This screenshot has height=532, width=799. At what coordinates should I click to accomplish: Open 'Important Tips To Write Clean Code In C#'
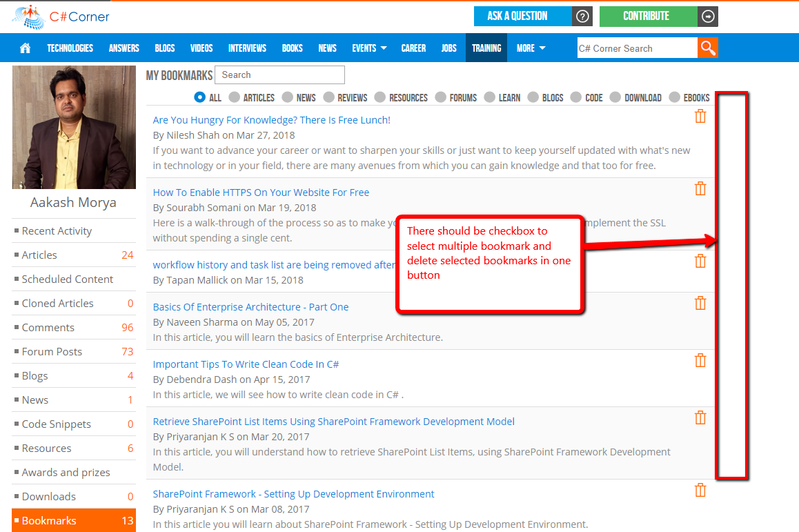point(246,364)
